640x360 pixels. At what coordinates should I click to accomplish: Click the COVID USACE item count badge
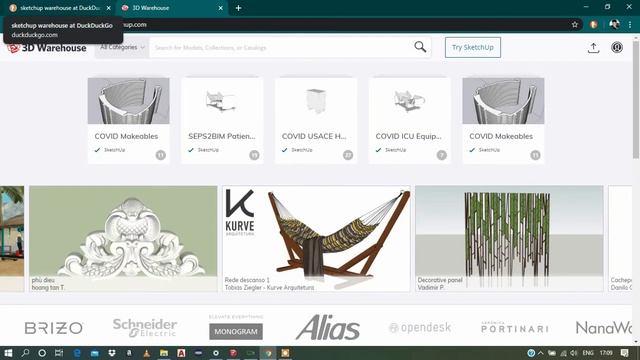(x=348, y=155)
